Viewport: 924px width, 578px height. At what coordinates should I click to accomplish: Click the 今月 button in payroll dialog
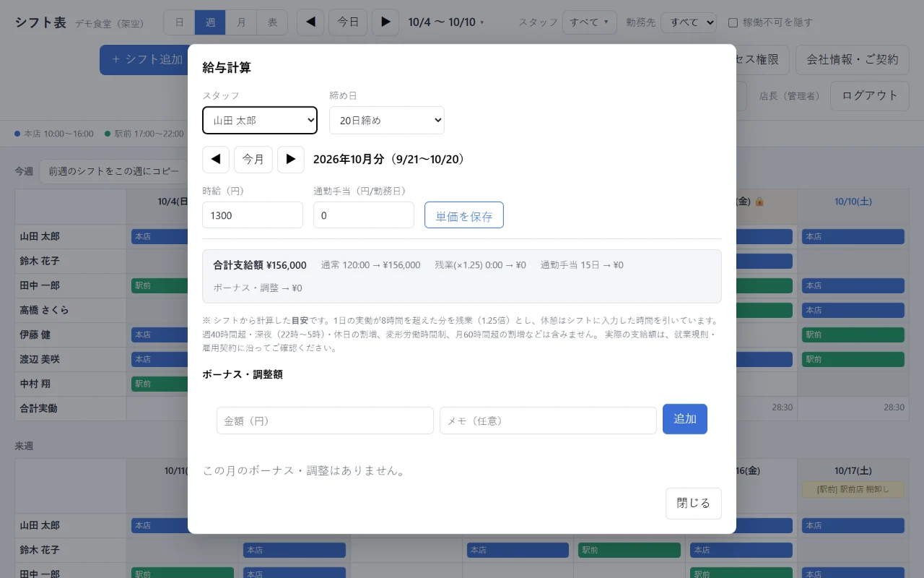(x=253, y=159)
